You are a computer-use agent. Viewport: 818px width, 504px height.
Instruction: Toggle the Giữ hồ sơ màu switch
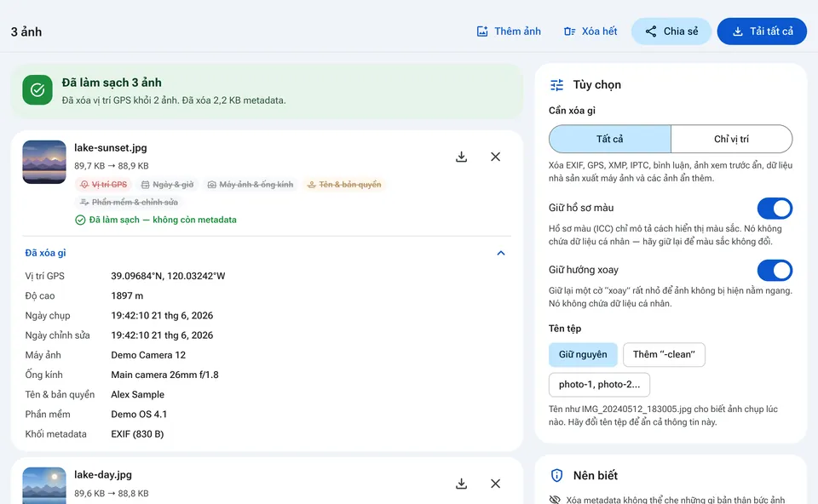pyautogui.click(x=775, y=209)
